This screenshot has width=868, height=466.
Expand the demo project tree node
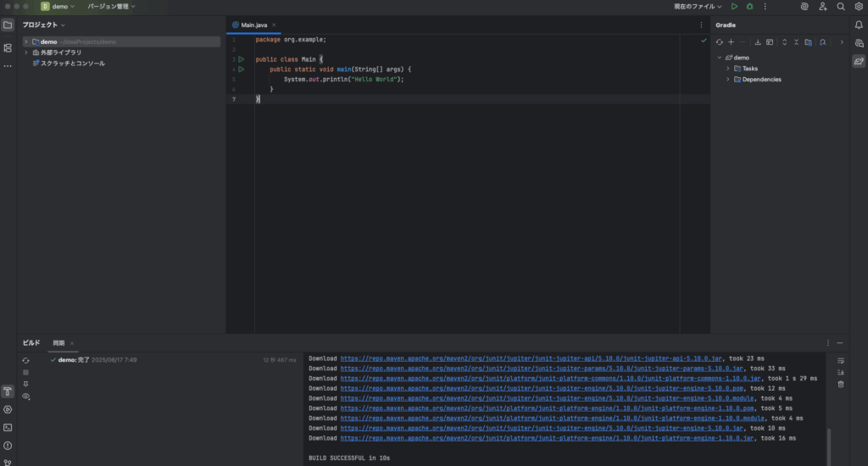[26, 42]
